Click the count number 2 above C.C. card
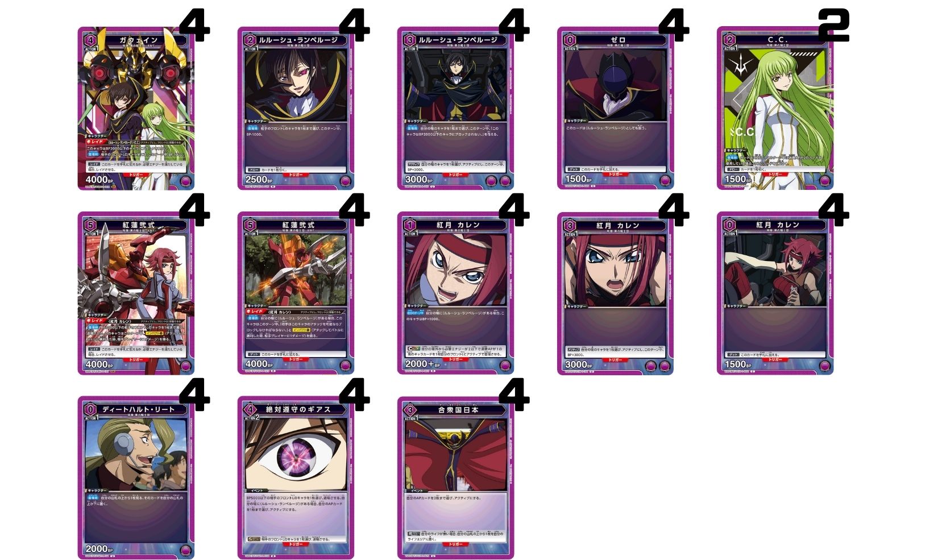 click(833, 26)
